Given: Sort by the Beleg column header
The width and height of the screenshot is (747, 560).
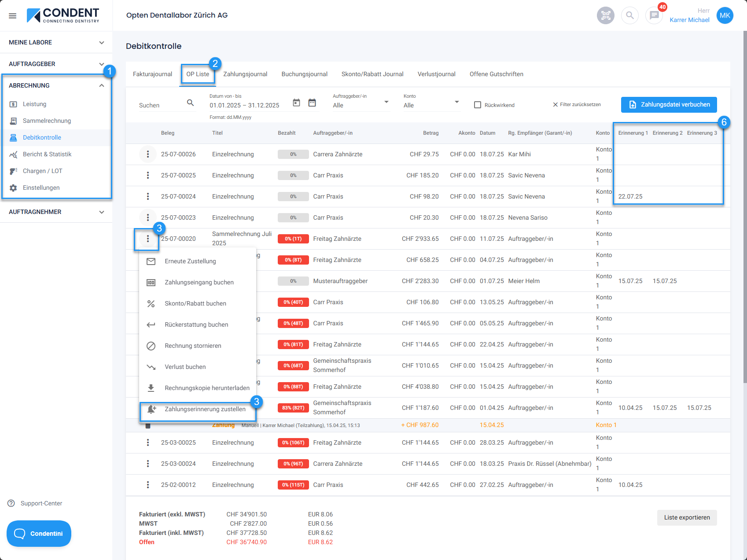Looking at the screenshot, I should click(x=168, y=133).
